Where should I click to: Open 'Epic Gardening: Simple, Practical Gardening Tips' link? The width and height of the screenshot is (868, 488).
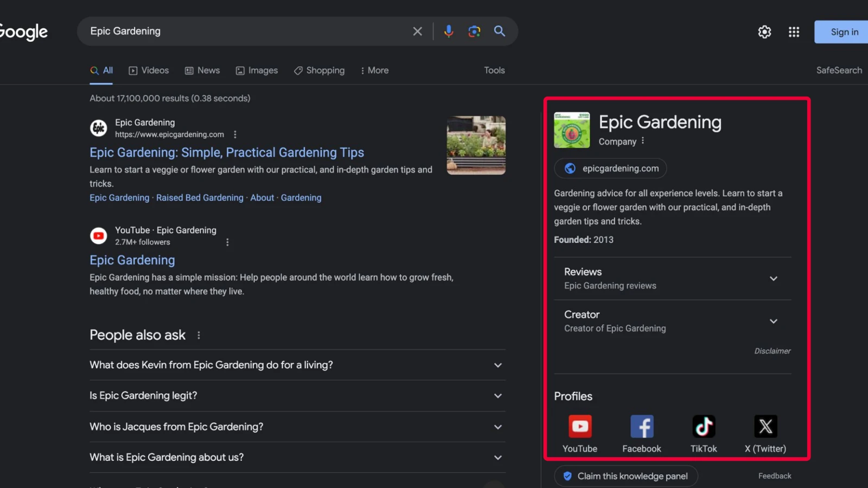click(x=227, y=152)
